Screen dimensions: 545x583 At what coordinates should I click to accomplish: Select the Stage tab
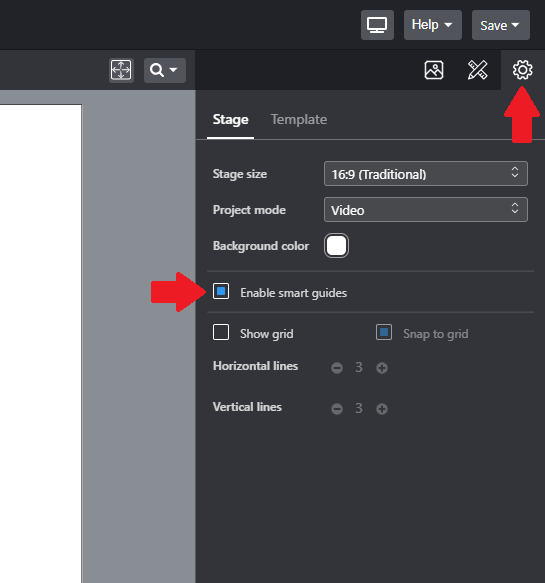click(230, 120)
